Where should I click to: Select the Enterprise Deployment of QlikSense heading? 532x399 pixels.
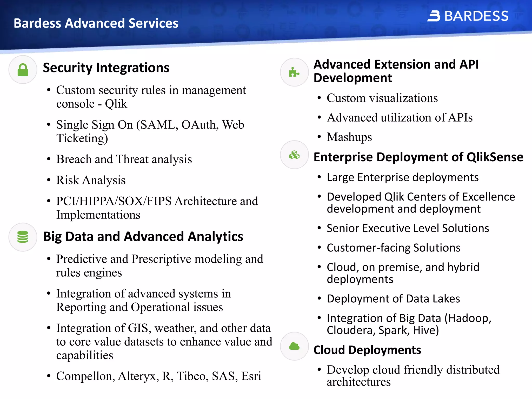point(418,157)
